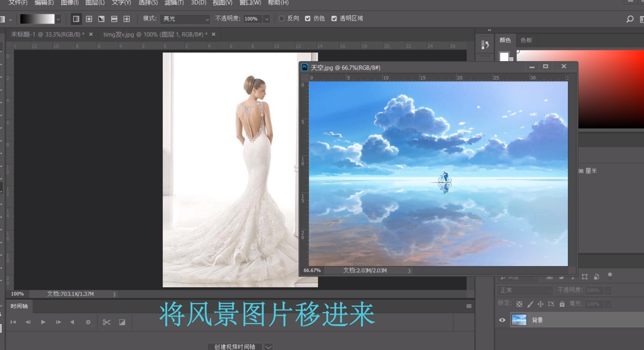Play the timeline animation
The height and width of the screenshot is (350, 644).
[x=43, y=322]
